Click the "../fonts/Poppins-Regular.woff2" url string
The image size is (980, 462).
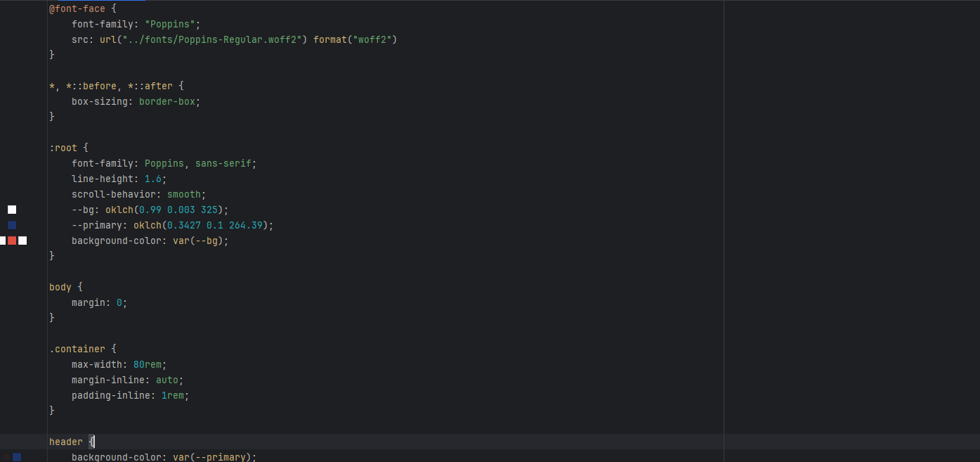[212, 39]
